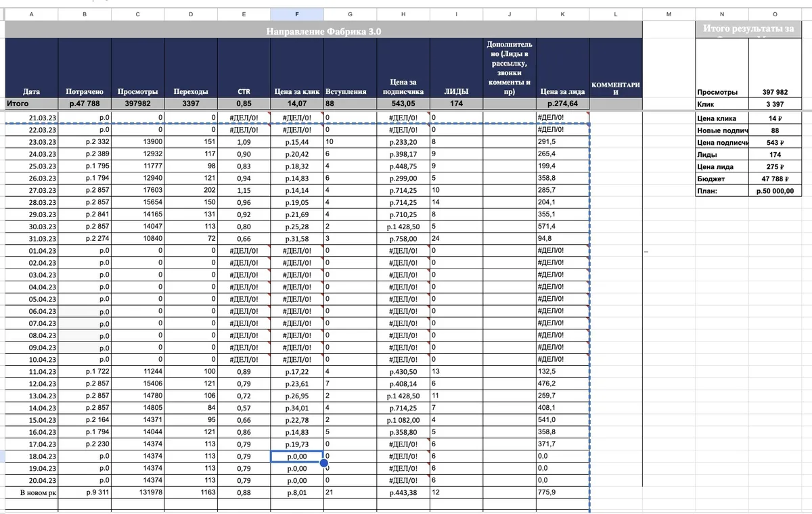This screenshot has height=514, width=812.
Task: Click the 'Потрачено' heading cell
Action: pos(85,68)
